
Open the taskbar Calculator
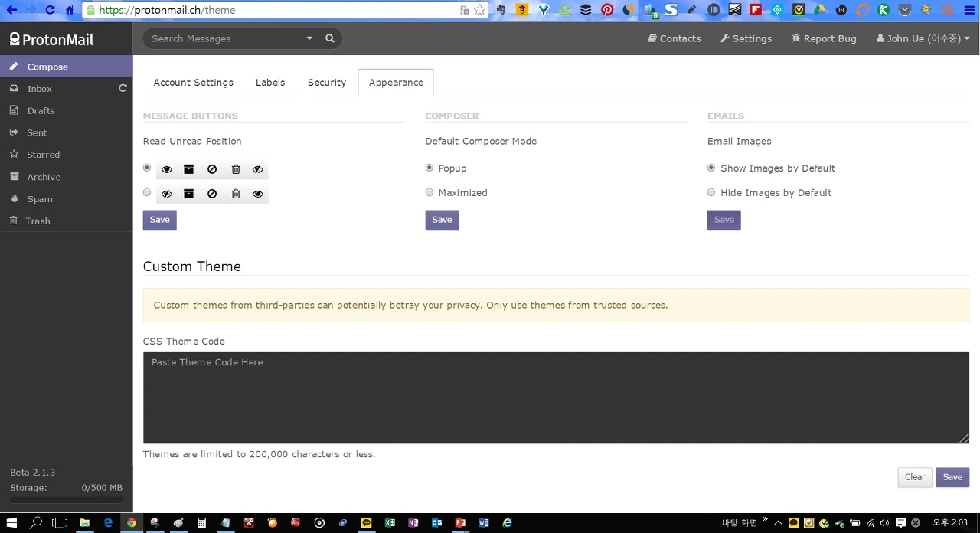(x=202, y=523)
